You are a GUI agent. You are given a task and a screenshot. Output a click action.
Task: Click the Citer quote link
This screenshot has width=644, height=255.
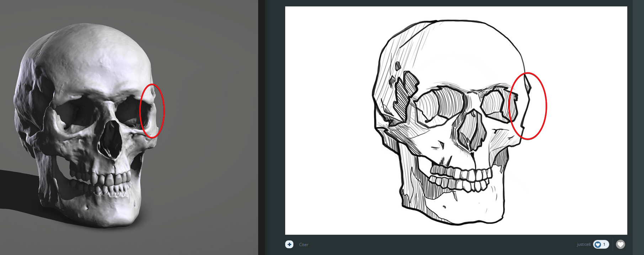[x=304, y=245]
